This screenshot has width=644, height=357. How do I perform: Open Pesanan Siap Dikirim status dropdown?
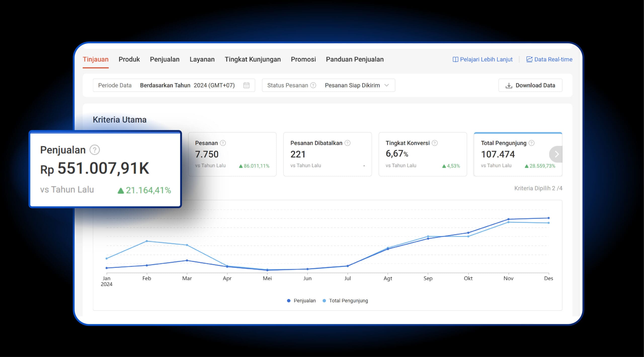click(x=352, y=85)
